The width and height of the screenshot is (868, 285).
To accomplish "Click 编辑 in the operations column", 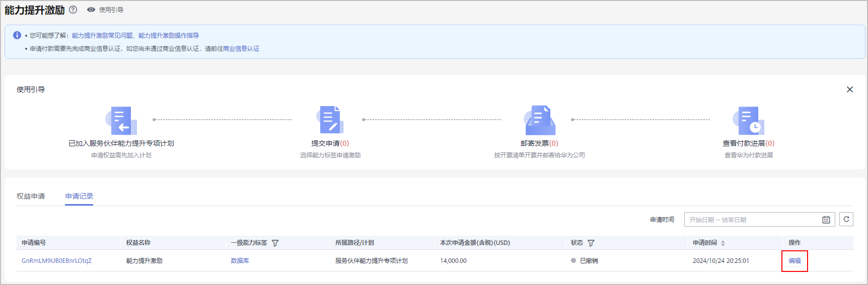I will point(794,261).
